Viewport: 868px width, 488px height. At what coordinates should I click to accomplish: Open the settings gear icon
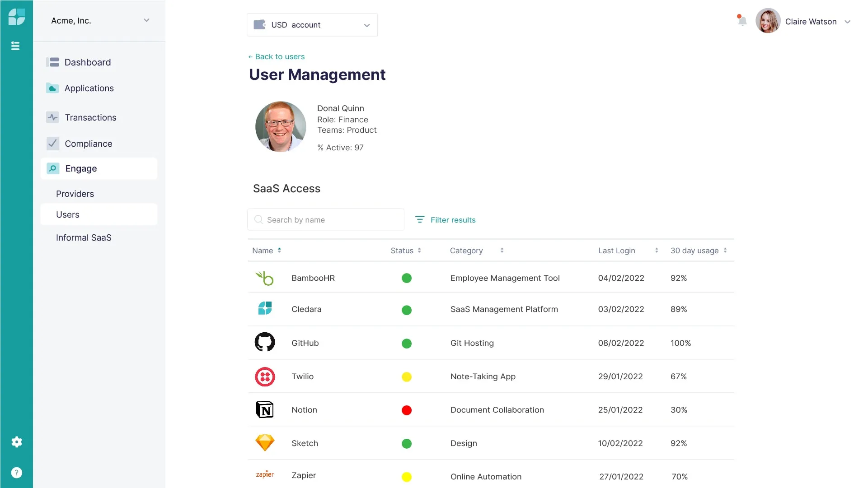coord(16,442)
